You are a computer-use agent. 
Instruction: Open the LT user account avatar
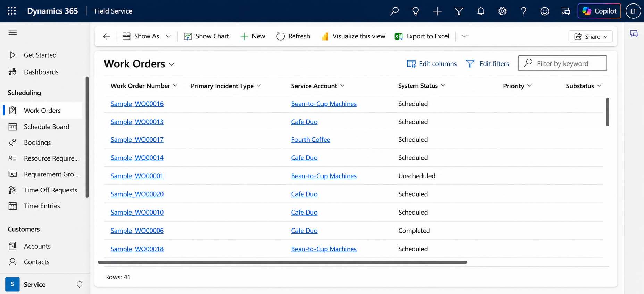[x=633, y=11]
